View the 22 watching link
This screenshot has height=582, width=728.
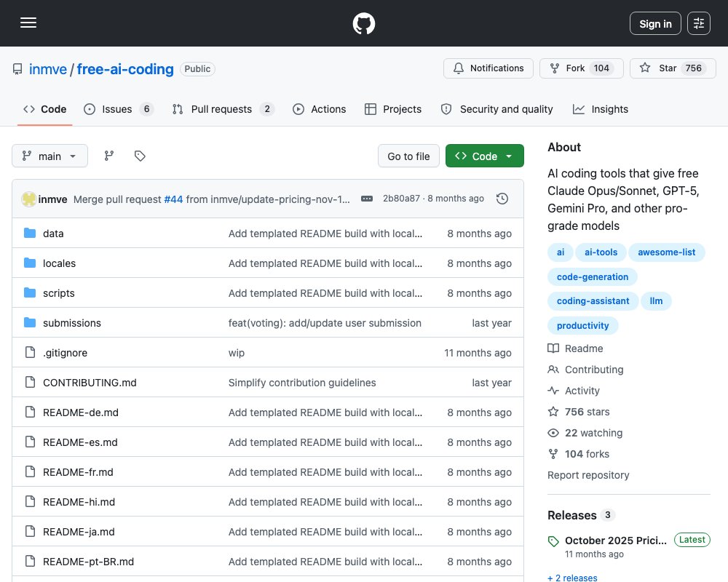coord(585,433)
